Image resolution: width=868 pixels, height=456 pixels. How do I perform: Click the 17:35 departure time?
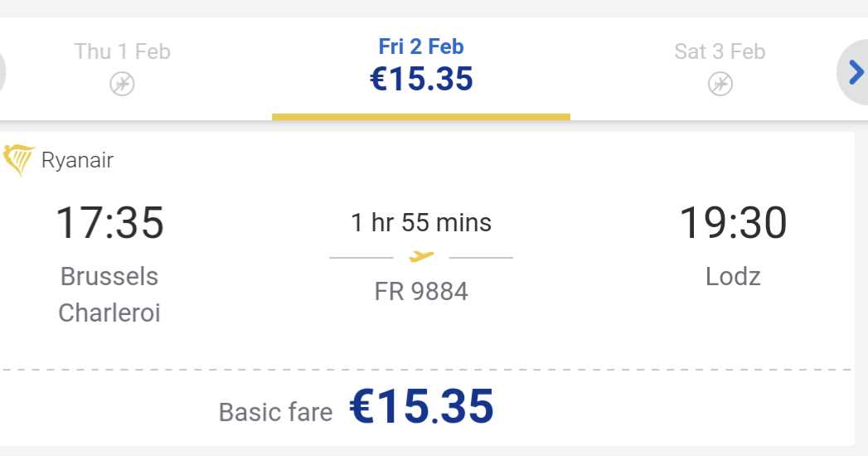109,222
